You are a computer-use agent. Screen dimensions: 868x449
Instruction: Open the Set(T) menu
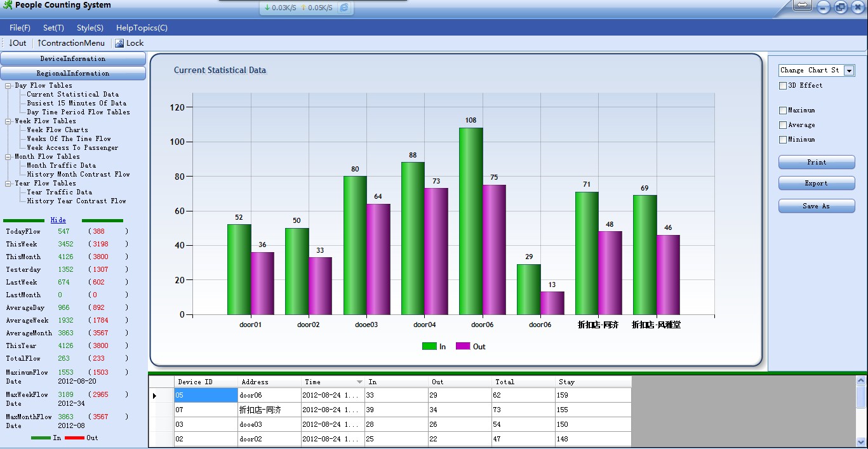pos(53,28)
